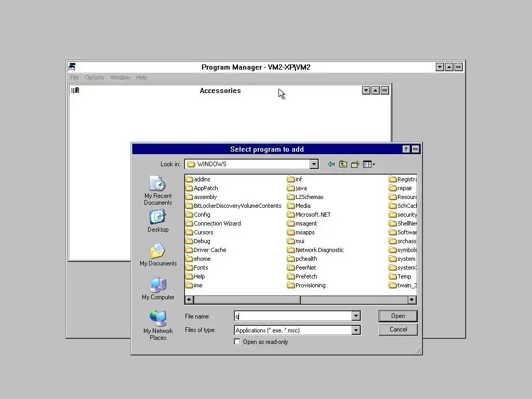Expand the Look in WINDOWS dropdown
Viewport: 532px width, 399px height.
(x=314, y=164)
